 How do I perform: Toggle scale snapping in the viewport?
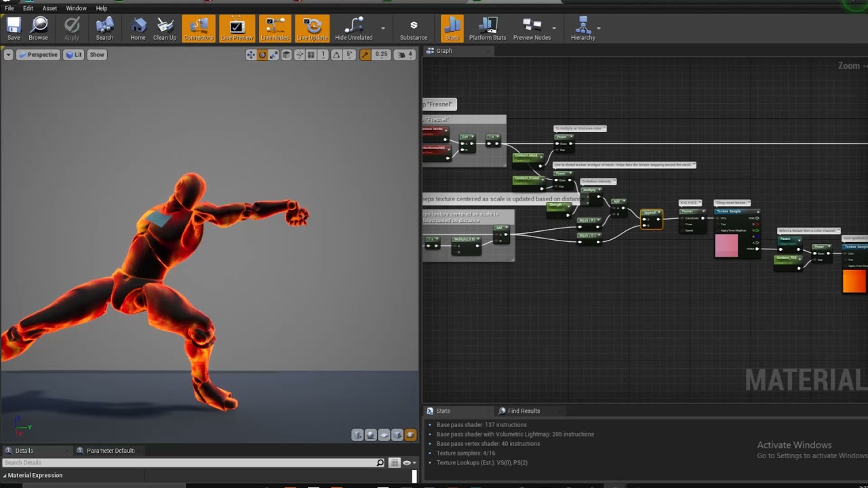coord(366,55)
